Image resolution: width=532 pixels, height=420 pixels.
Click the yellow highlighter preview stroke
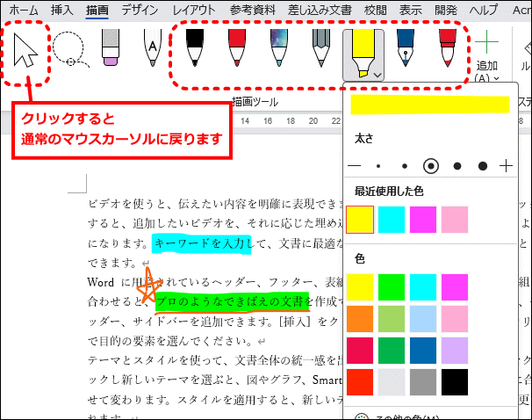(x=430, y=105)
